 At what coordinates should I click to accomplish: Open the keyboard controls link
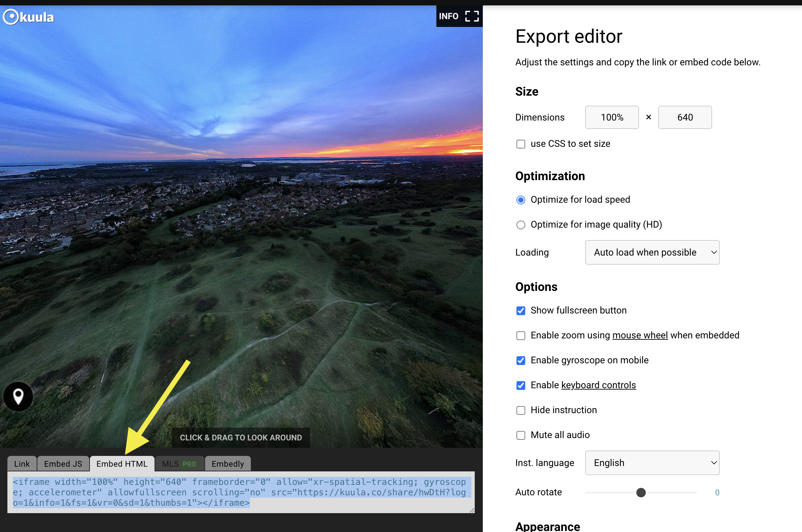598,385
